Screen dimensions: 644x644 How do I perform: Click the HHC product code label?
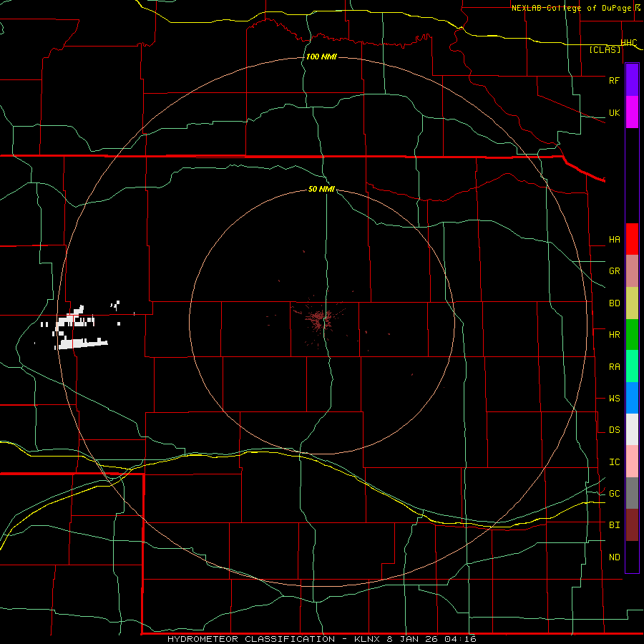pyautogui.click(x=628, y=43)
